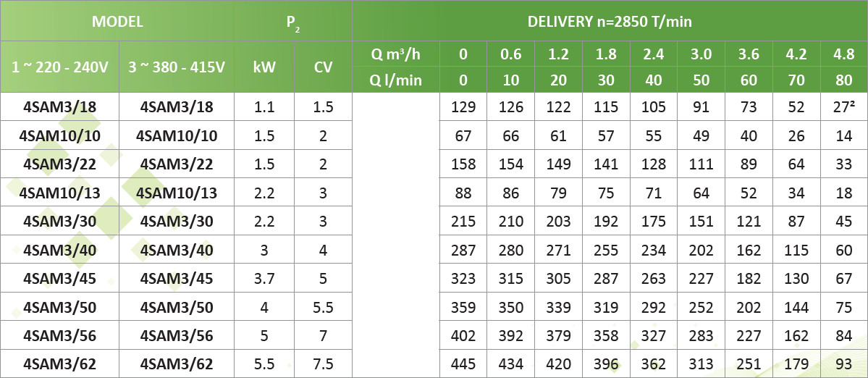This screenshot has width=868, height=378.
Task: Select the 3.7 kW cell
Action: (264, 278)
